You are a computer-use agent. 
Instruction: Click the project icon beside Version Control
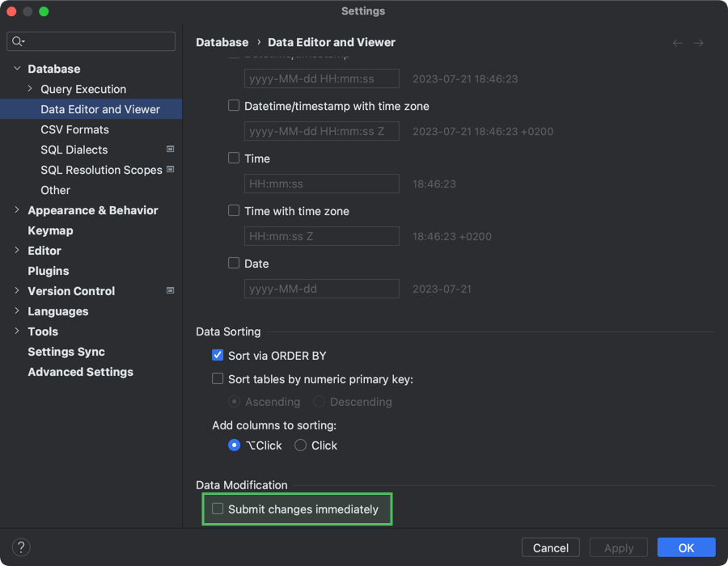(x=170, y=291)
